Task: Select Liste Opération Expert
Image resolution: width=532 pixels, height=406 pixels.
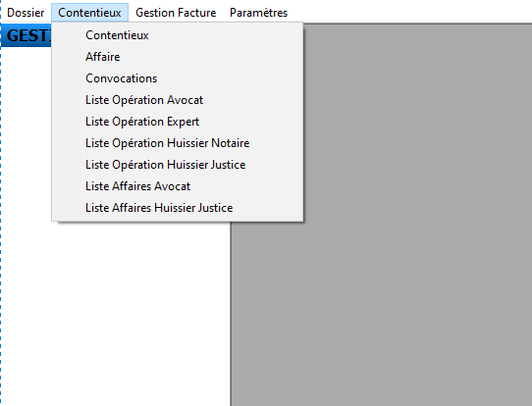Action: [178, 122]
